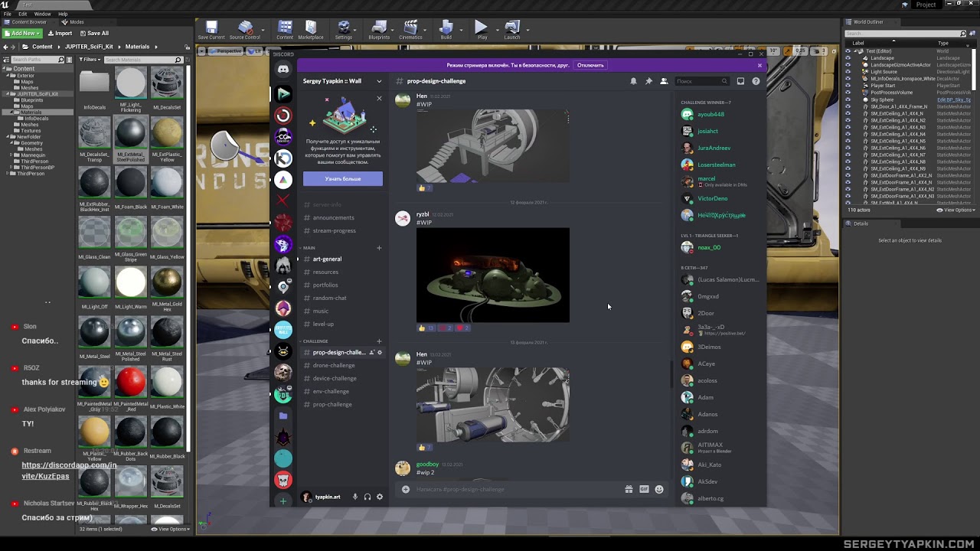
Task: Open Cinematics toolbar icon
Action: pyautogui.click(x=410, y=30)
